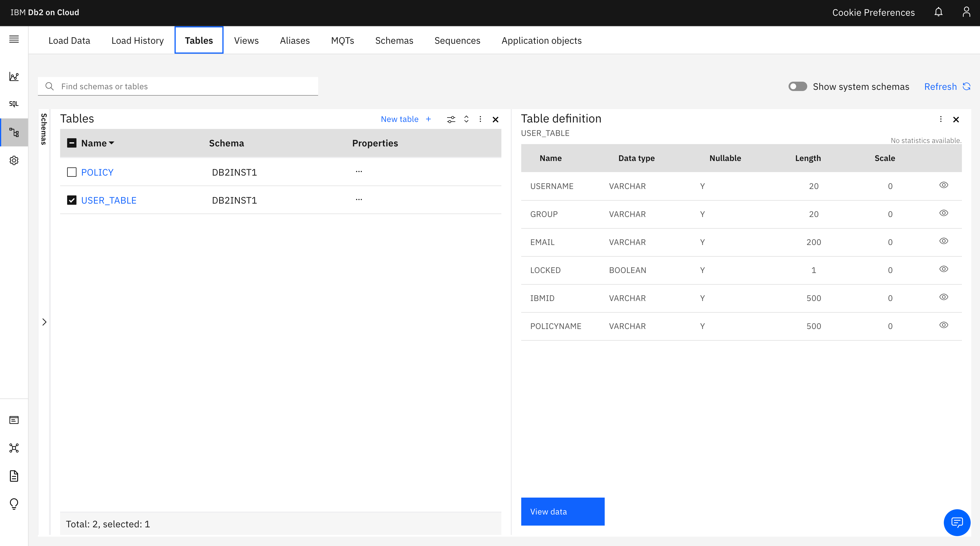Expand the Schemas side panel chevron

point(44,322)
